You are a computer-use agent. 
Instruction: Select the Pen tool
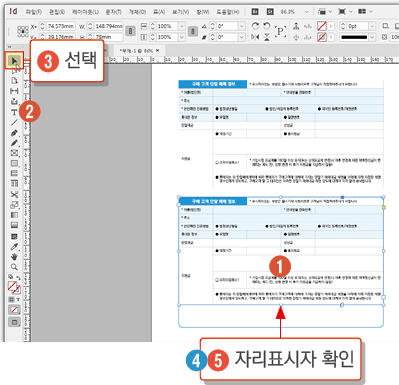[x=14, y=133]
